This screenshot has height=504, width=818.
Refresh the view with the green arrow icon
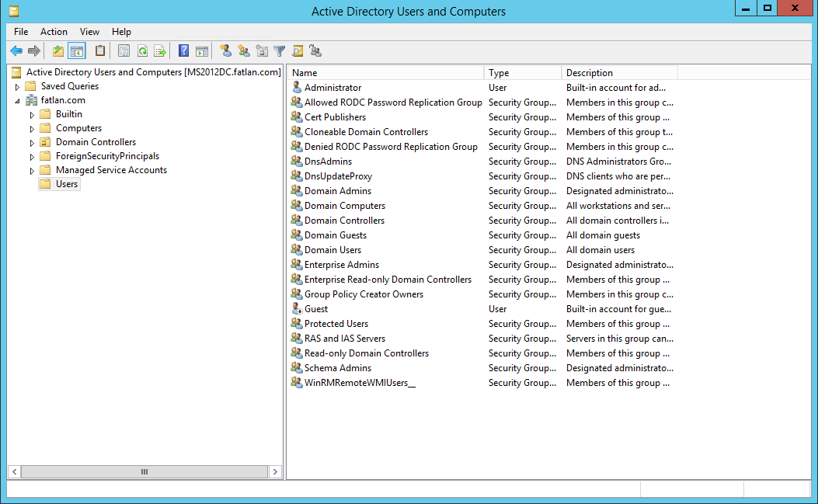[x=142, y=51]
